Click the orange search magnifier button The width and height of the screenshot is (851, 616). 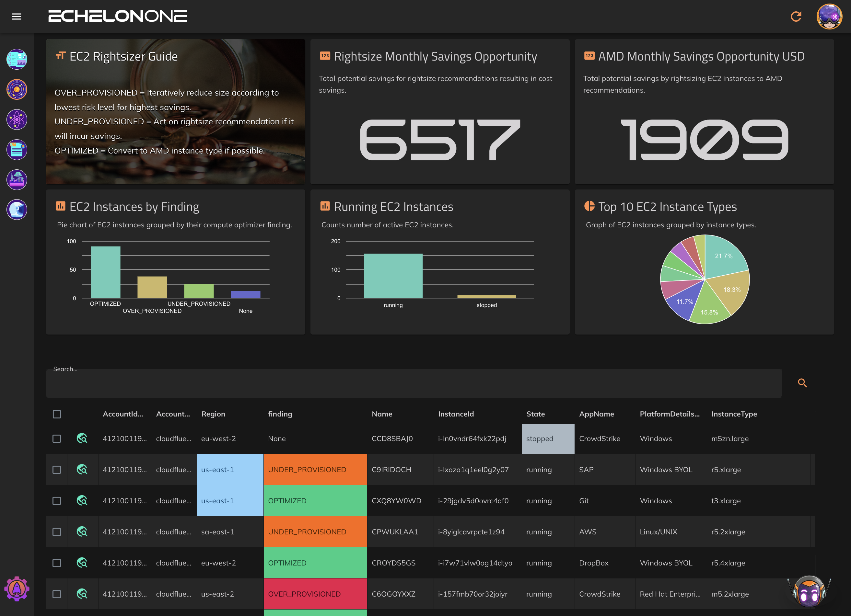coord(802,383)
